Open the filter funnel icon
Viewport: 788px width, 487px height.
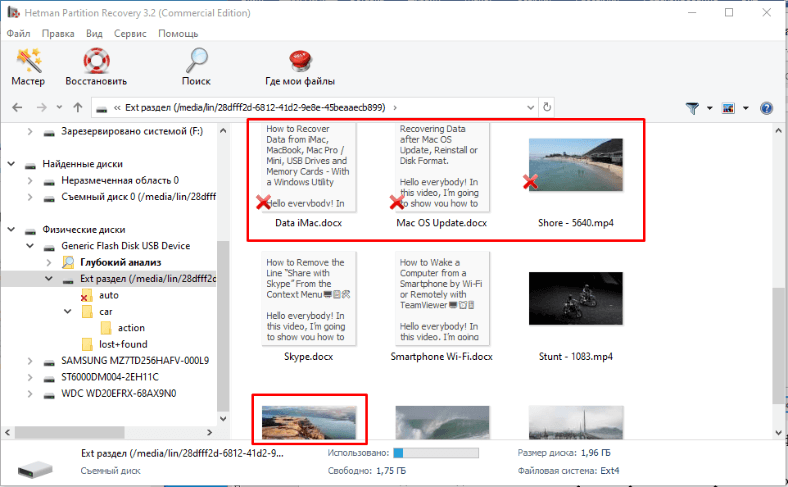(692, 108)
